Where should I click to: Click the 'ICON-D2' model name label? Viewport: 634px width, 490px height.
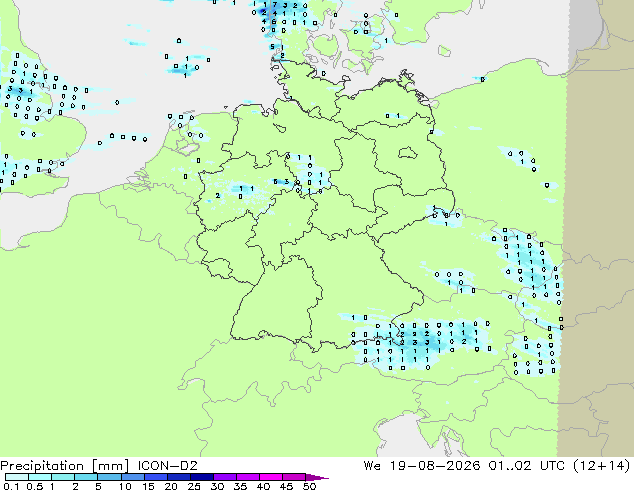(x=167, y=466)
